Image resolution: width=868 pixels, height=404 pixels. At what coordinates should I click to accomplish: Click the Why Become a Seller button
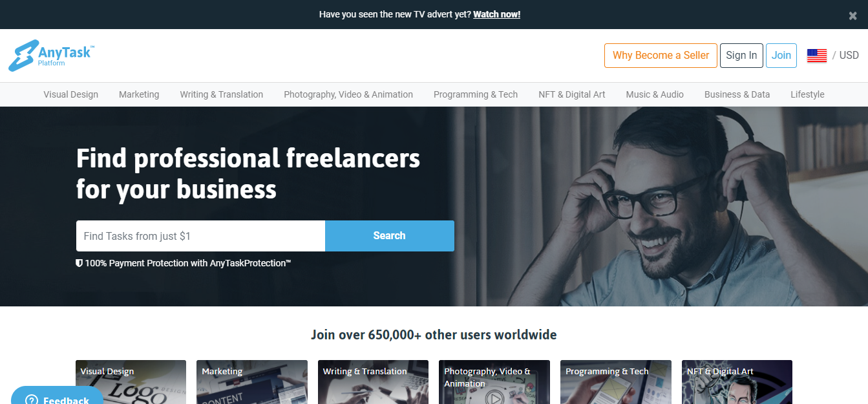[x=661, y=56]
